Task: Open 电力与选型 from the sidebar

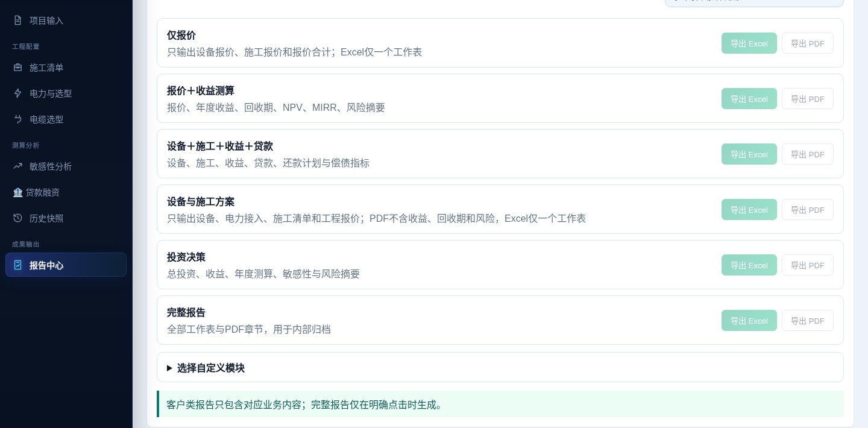Action: (x=66, y=93)
